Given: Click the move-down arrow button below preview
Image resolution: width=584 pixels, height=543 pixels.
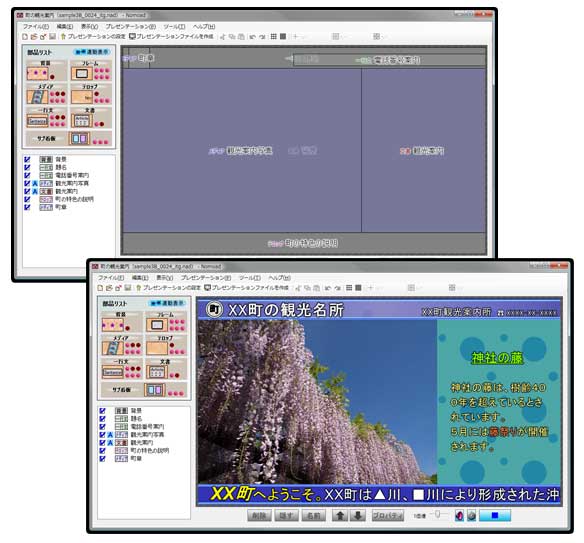Looking at the screenshot, I should pyautogui.click(x=358, y=515).
